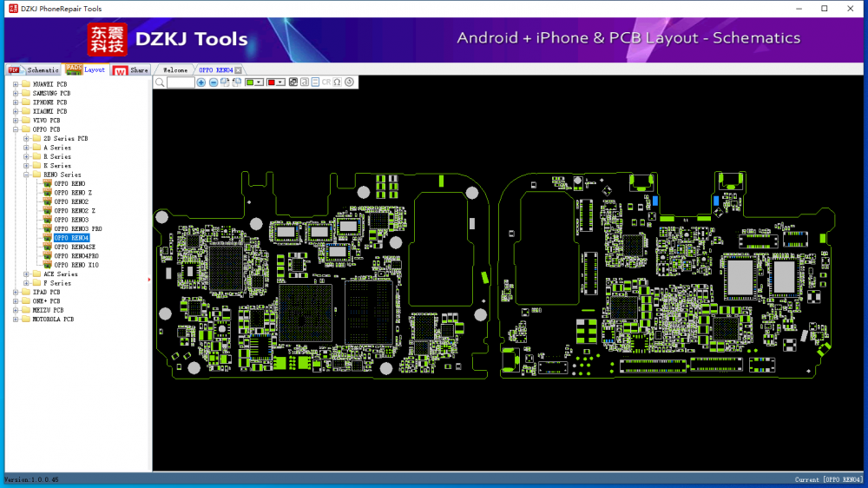868x488 pixels.
Task: Collapse the RENO Series folder
Action: point(26,175)
